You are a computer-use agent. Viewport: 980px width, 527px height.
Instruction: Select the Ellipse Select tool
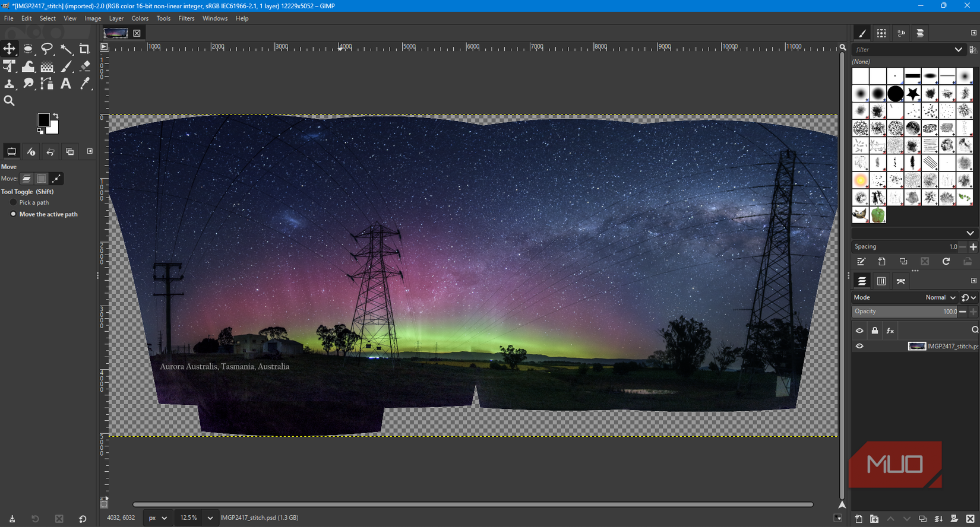click(28, 49)
